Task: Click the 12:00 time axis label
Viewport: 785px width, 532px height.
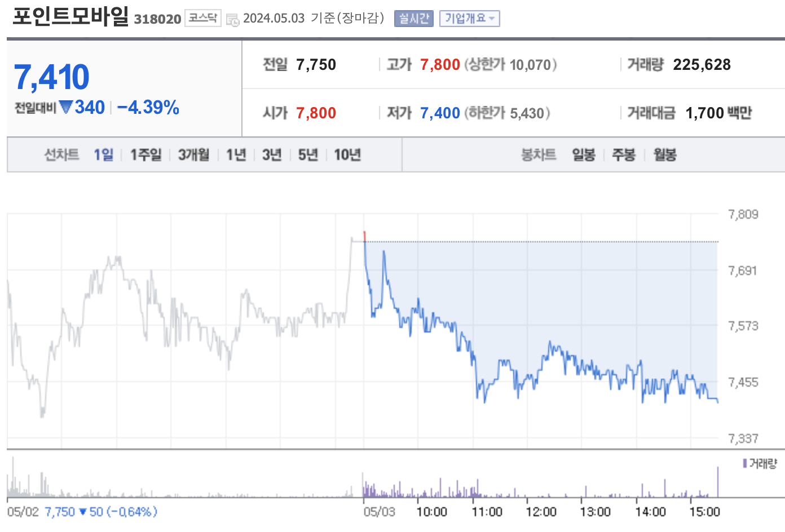Action: pyautogui.click(x=541, y=512)
